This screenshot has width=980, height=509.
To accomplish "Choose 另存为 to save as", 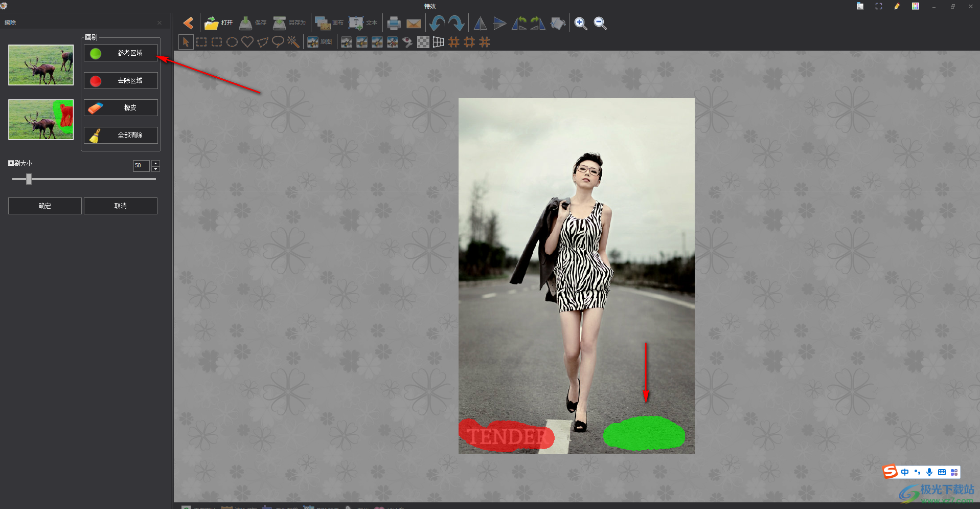I will pyautogui.click(x=289, y=23).
